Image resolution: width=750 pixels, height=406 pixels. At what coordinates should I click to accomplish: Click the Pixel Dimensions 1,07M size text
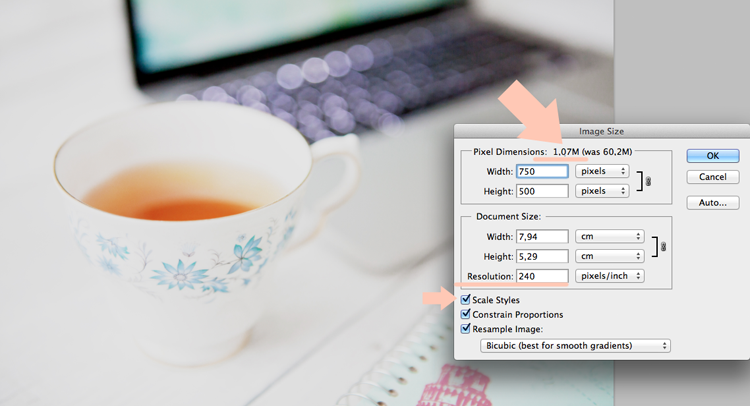(x=566, y=152)
